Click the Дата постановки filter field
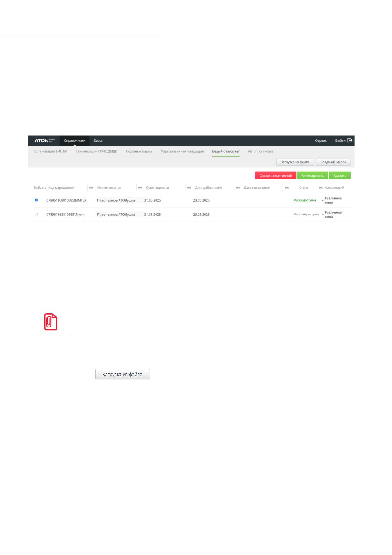The width and height of the screenshot is (392, 555). click(262, 188)
